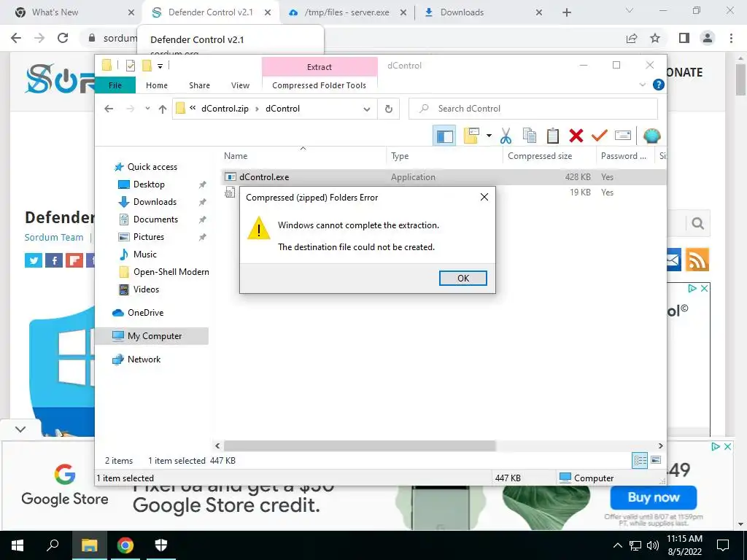Click the warning triangle icon in the dialog
This screenshot has height=560, width=747.
(259, 227)
